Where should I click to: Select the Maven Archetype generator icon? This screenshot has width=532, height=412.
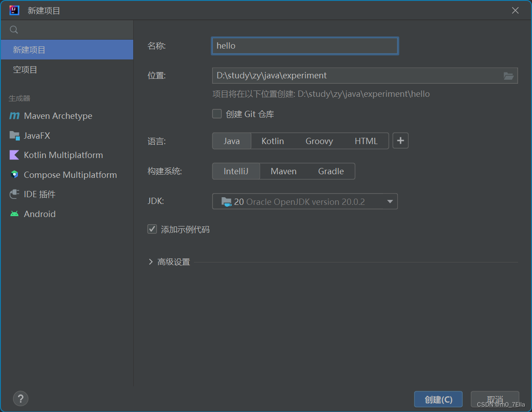point(14,116)
